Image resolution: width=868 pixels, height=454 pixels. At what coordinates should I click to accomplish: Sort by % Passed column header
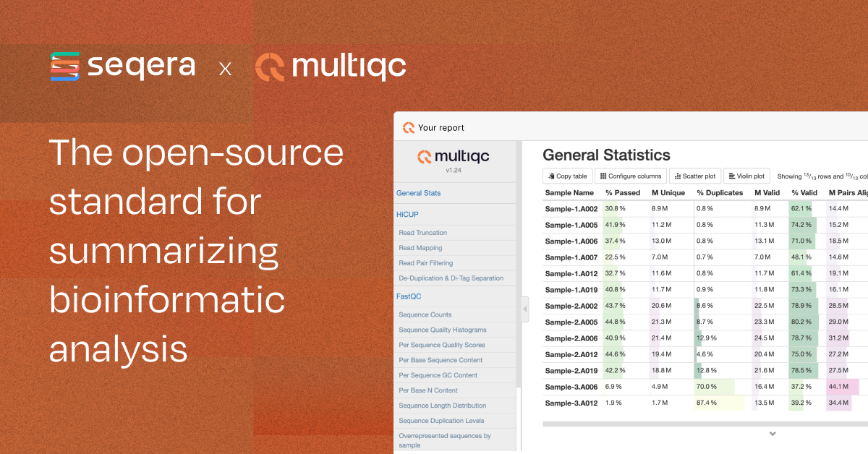(x=623, y=193)
